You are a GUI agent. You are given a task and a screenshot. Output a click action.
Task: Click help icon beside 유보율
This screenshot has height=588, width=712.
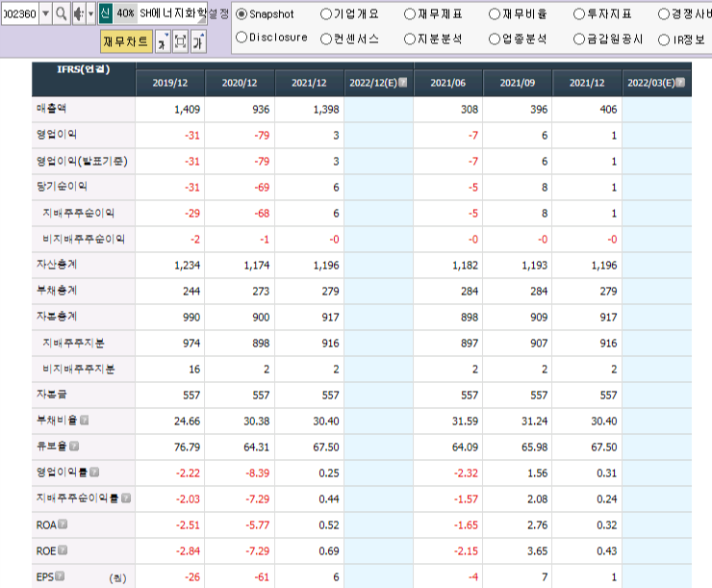click(74, 446)
